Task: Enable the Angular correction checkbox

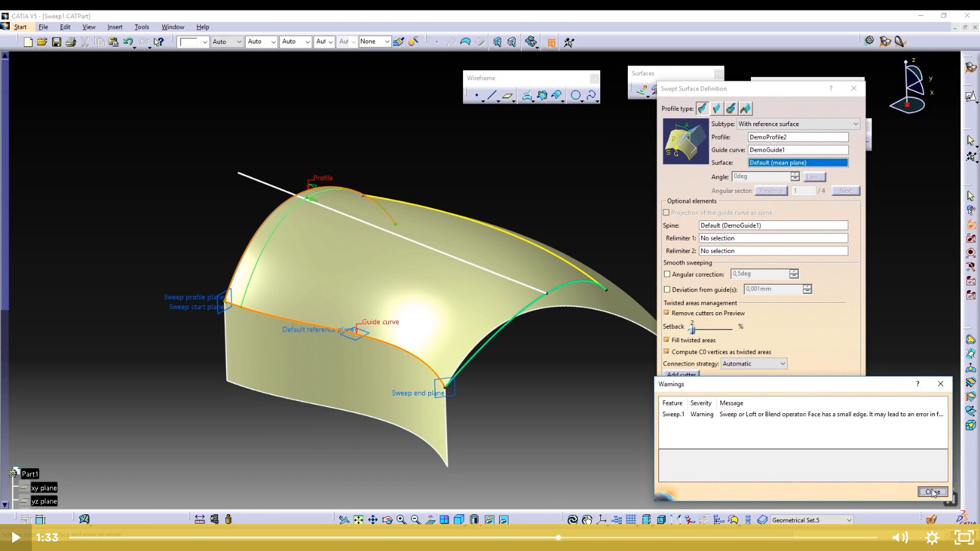Action: coord(667,274)
